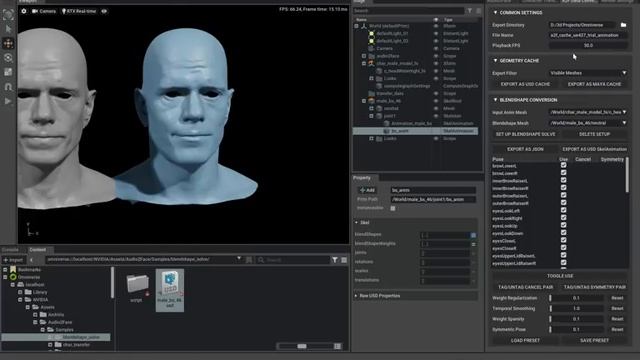
Task: Uncheck Use for eyesLookLeft pose
Action: (563, 211)
